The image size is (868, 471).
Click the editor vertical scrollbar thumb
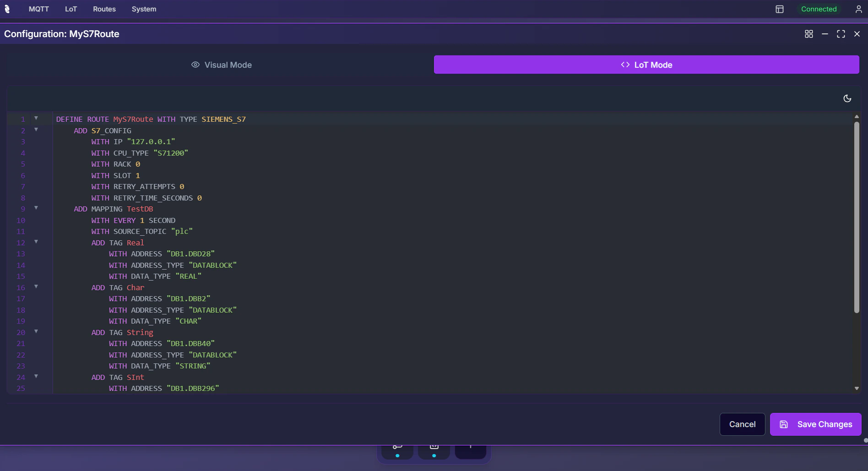coord(857,217)
